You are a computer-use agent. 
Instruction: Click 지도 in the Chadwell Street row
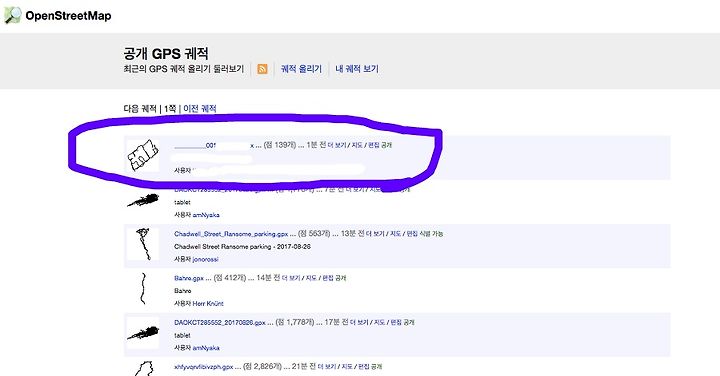395,234
